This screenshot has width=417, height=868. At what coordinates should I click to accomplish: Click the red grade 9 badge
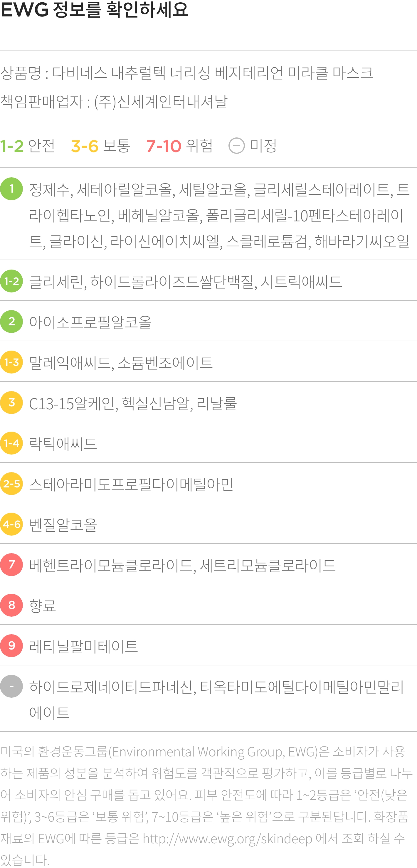click(x=11, y=646)
